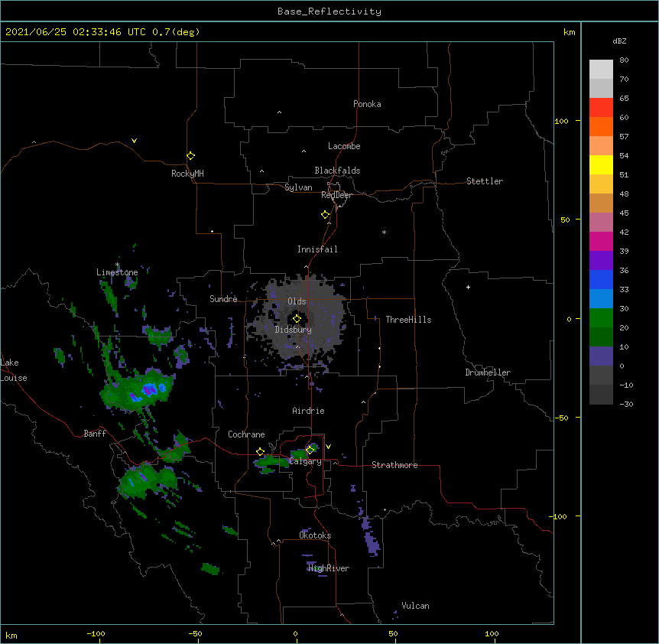Image resolution: width=659 pixels, height=644 pixels.
Task: Click the Blackfalds town label
Action: point(337,171)
